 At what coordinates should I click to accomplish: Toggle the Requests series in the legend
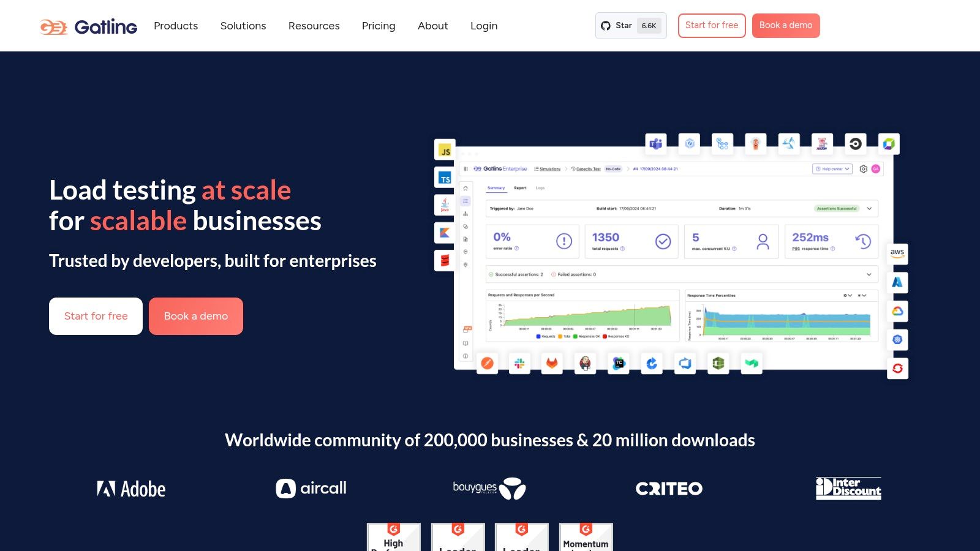(548, 336)
